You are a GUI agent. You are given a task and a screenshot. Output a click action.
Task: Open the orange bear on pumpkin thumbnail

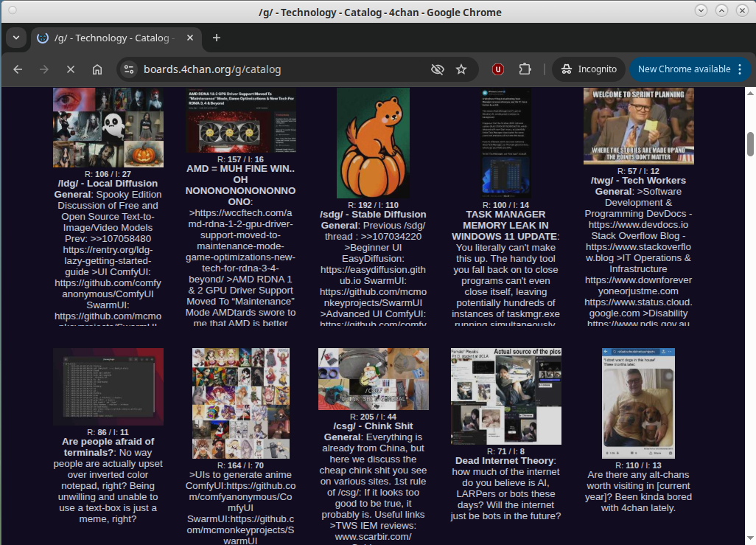373,143
